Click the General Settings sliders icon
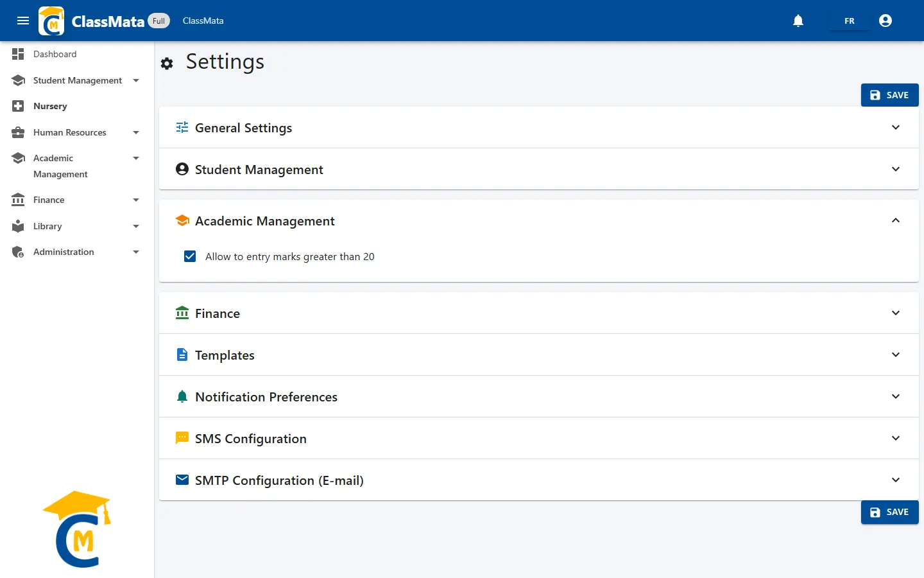The image size is (924, 578). [182, 127]
